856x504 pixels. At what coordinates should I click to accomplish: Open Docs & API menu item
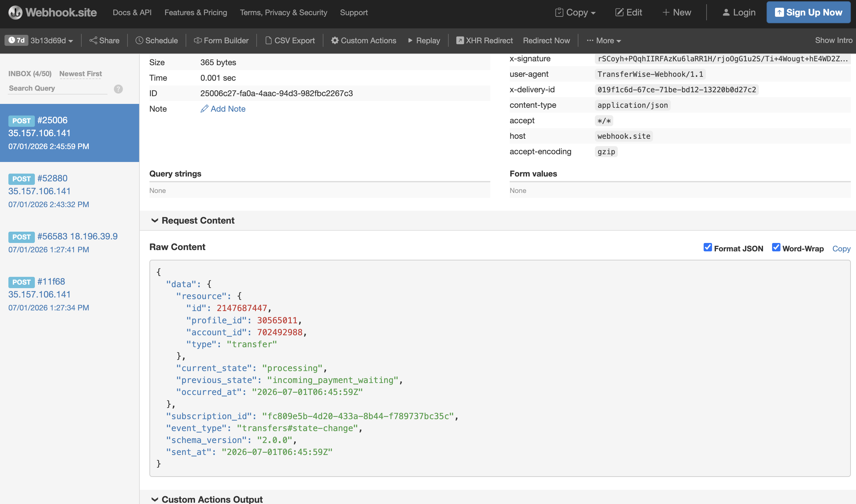click(x=132, y=13)
